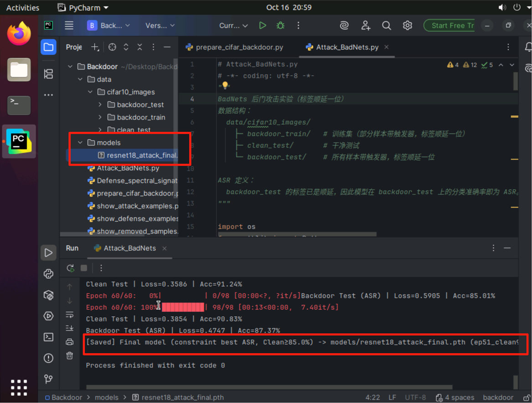Click the Debug bug icon
This screenshot has height=403, width=532.
280,26
